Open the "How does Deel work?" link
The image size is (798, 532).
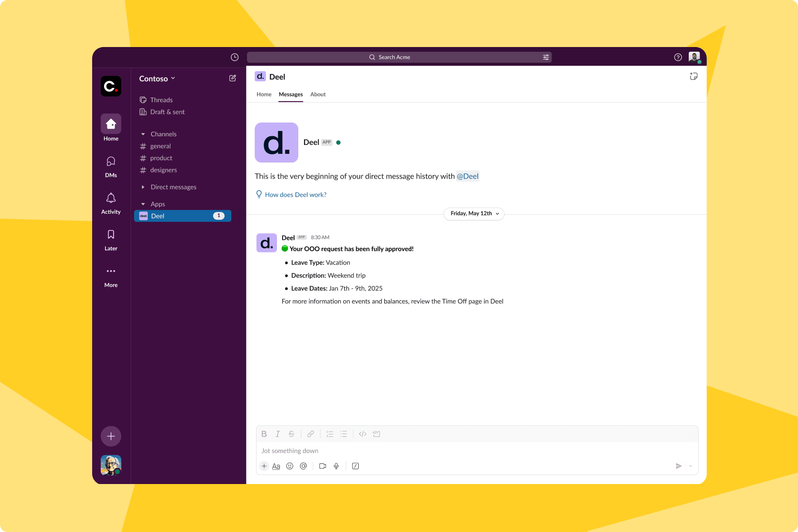295,195
